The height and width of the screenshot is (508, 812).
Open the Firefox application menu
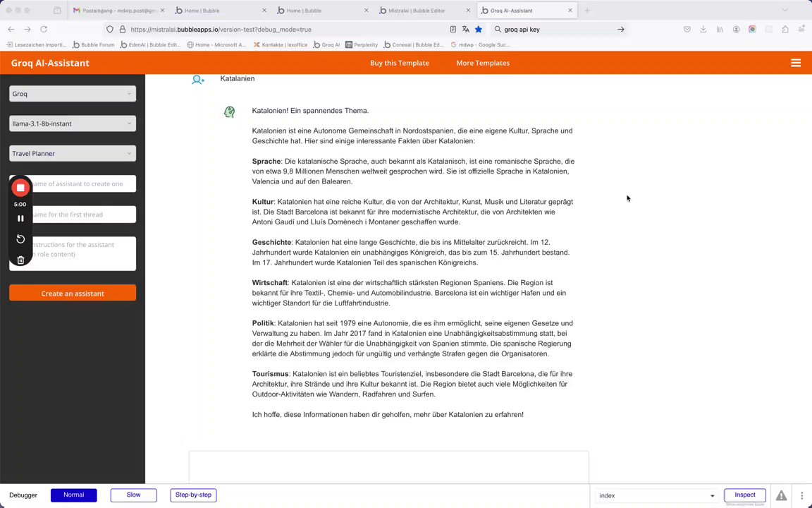point(801,30)
